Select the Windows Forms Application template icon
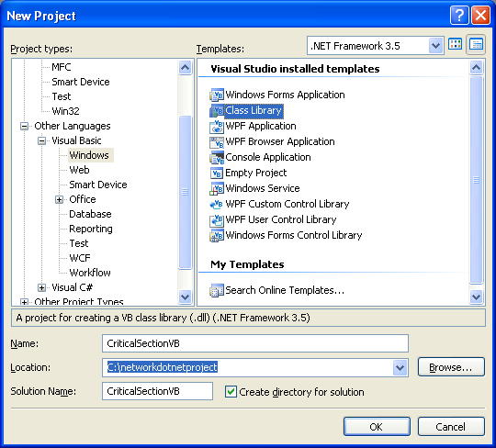The image size is (496, 448). tap(217, 95)
